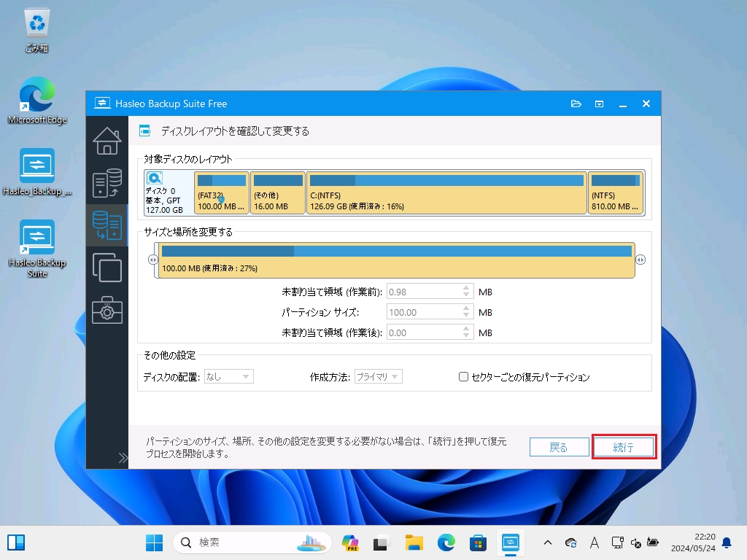
Task: Close the Hasleo Backup Suite window
Action: 646,104
